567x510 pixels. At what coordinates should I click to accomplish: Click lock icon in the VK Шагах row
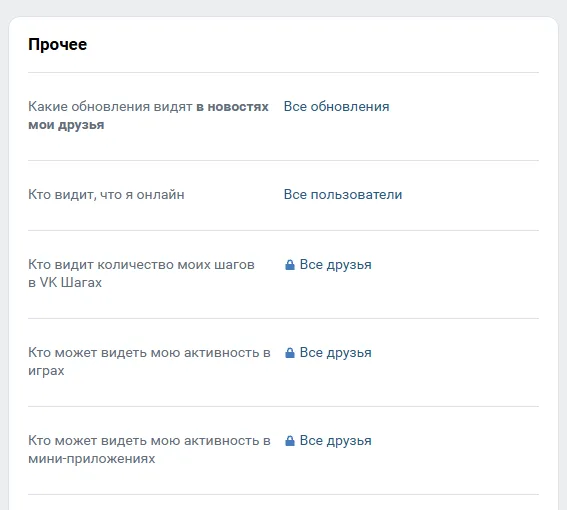click(290, 265)
